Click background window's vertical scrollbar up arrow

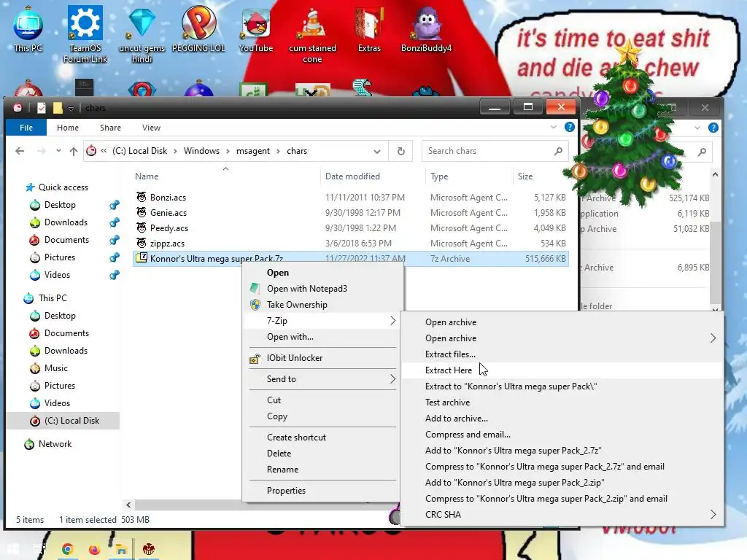715,175
